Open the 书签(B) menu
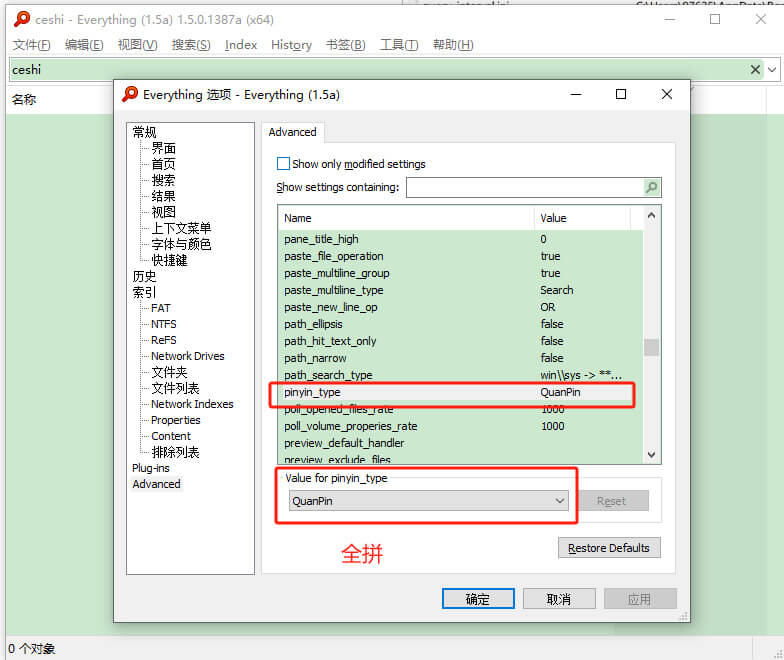 tap(346, 44)
